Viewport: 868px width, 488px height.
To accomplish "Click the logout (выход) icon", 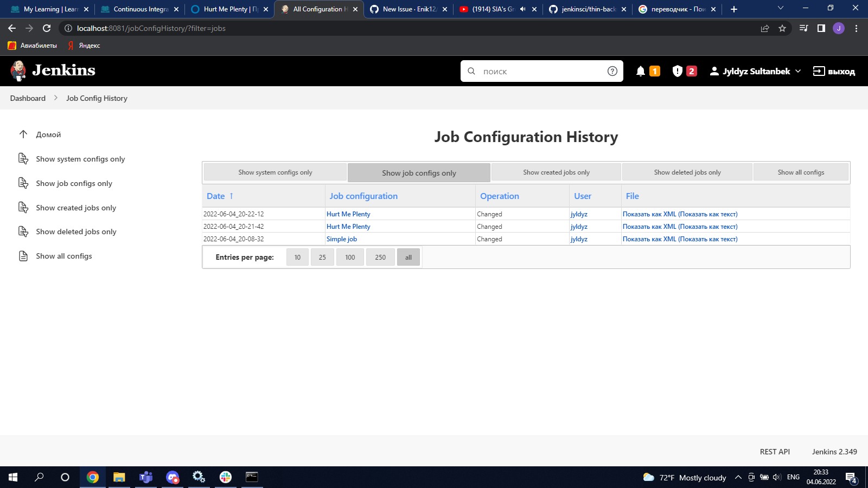I will 819,71.
